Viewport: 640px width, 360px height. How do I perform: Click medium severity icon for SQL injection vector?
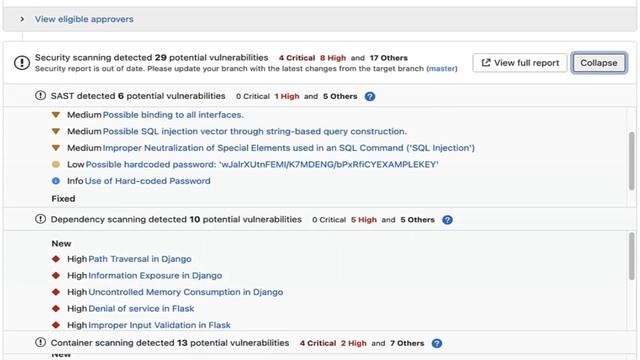click(56, 131)
